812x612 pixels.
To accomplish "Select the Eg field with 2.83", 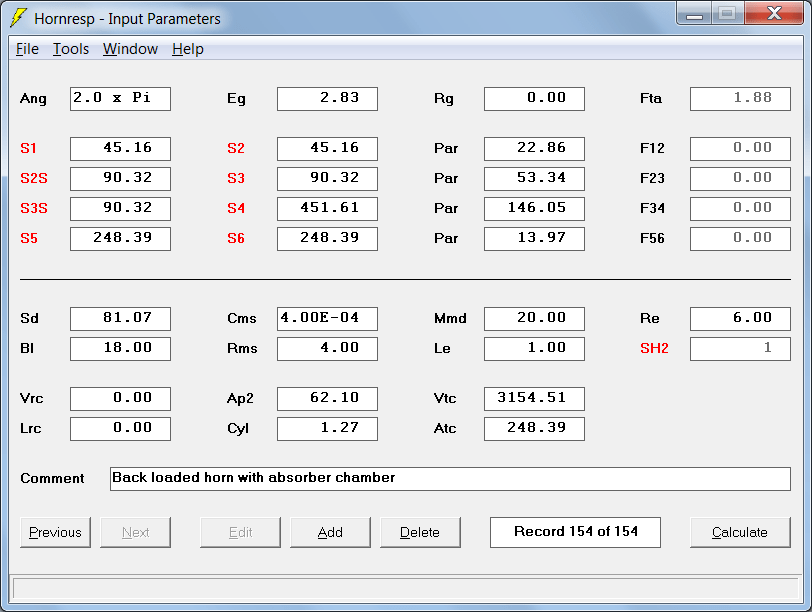I will tap(327, 98).
